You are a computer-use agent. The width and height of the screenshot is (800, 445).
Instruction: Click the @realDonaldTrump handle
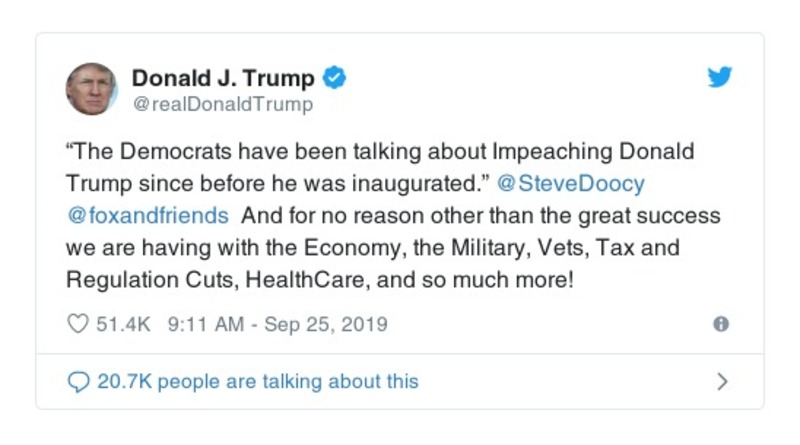click(x=222, y=104)
